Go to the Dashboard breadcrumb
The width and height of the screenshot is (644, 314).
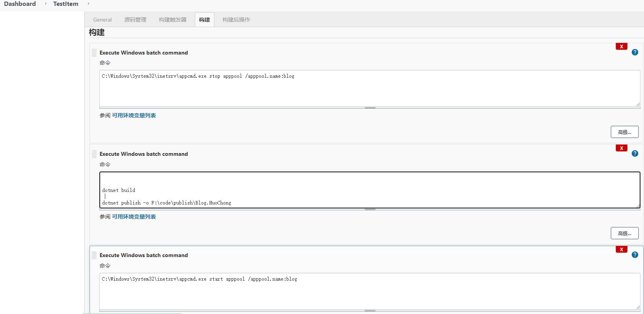click(x=20, y=4)
